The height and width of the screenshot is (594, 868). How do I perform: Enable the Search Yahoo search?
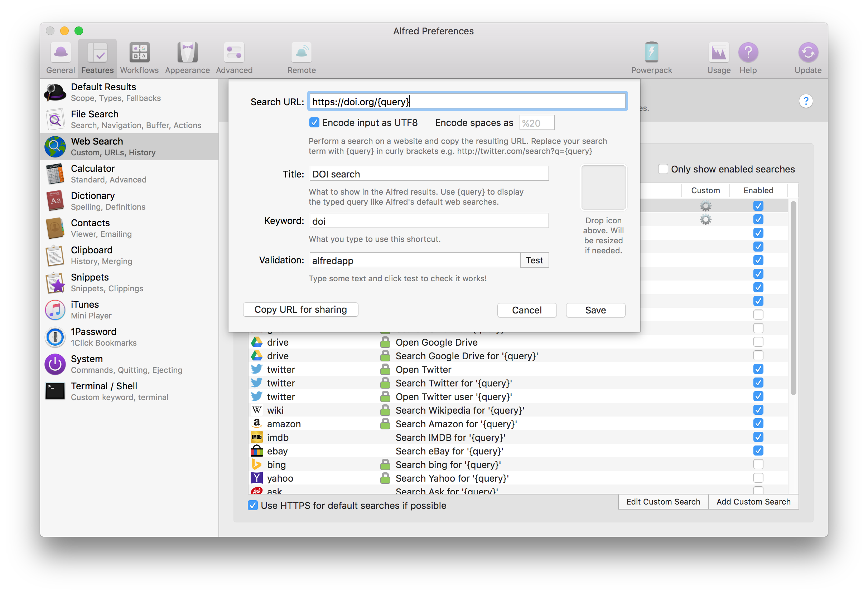[758, 478]
